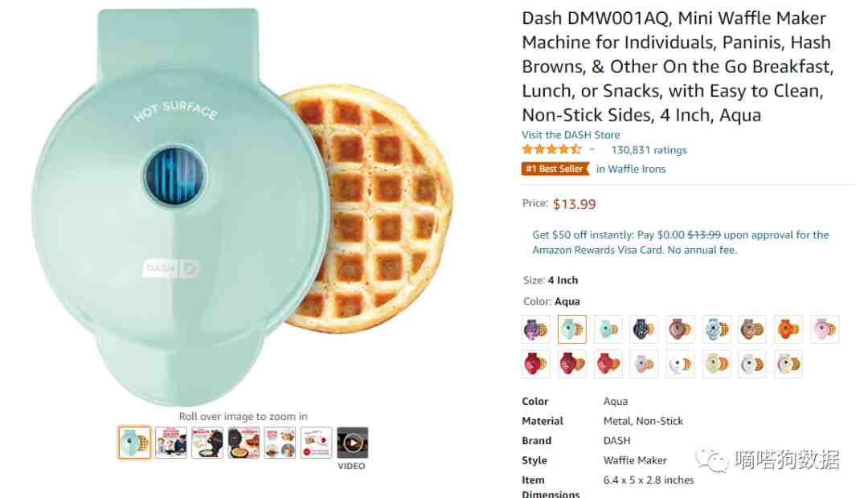Choose the first red heart color swatch

tap(535, 364)
